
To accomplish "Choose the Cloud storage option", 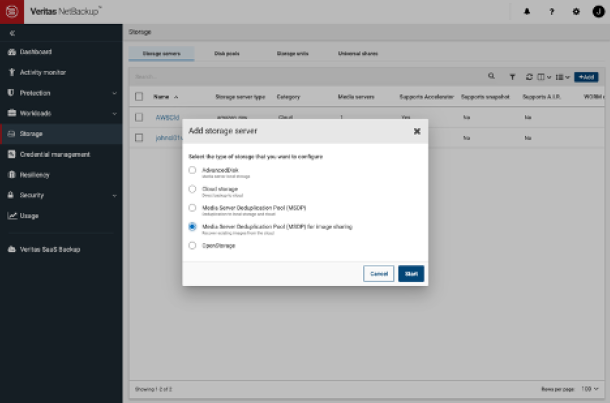I will click(192, 189).
